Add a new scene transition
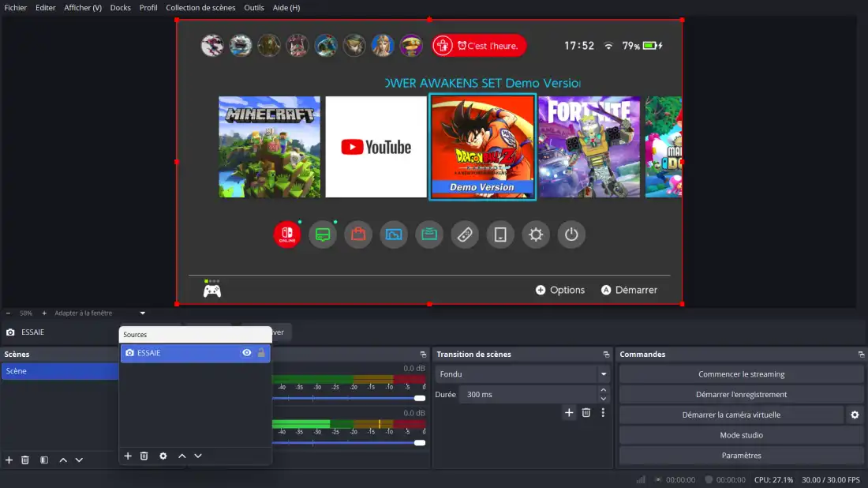The height and width of the screenshot is (488, 868). (569, 412)
